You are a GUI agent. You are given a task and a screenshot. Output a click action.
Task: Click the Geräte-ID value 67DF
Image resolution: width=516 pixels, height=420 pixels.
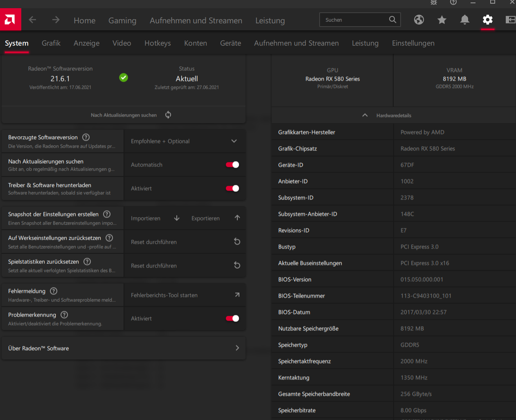(x=407, y=165)
